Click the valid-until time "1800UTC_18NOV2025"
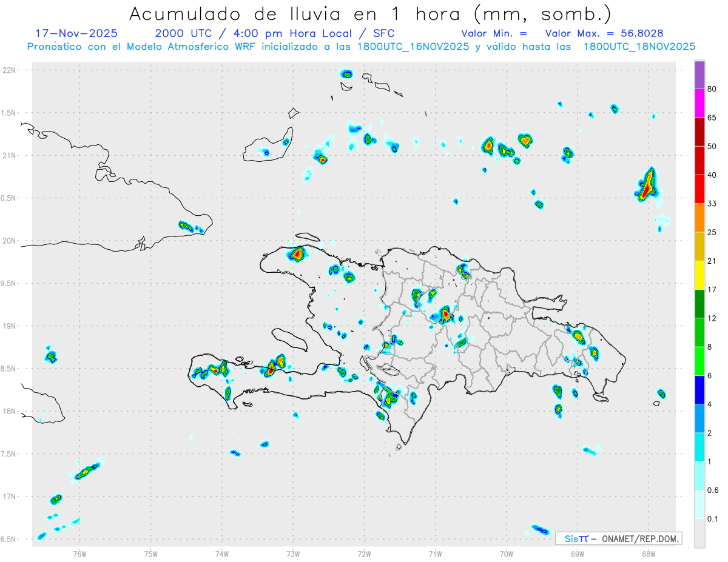728x562 pixels. click(639, 47)
